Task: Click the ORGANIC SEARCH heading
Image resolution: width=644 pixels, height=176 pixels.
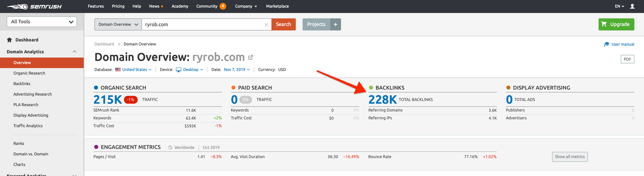Action: [123, 88]
